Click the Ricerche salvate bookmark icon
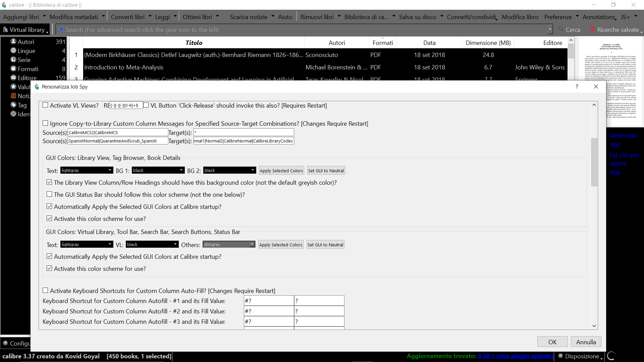The width and height of the screenshot is (644, 362). [x=593, y=29]
